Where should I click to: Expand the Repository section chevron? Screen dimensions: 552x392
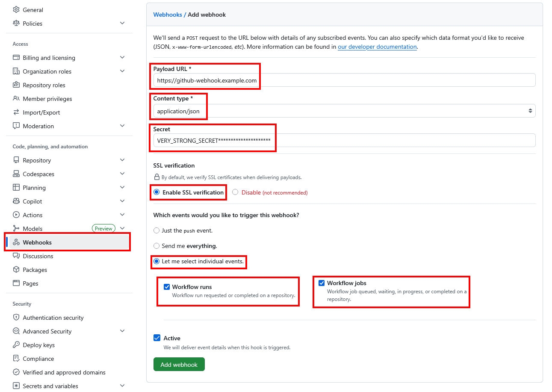point(122,160)
